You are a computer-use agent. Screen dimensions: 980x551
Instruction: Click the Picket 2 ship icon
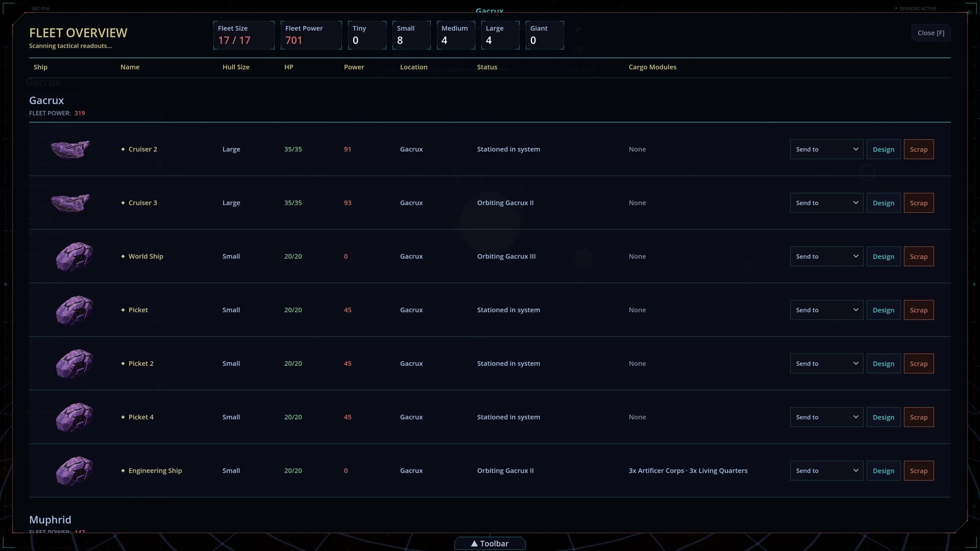tap(75, 363)
